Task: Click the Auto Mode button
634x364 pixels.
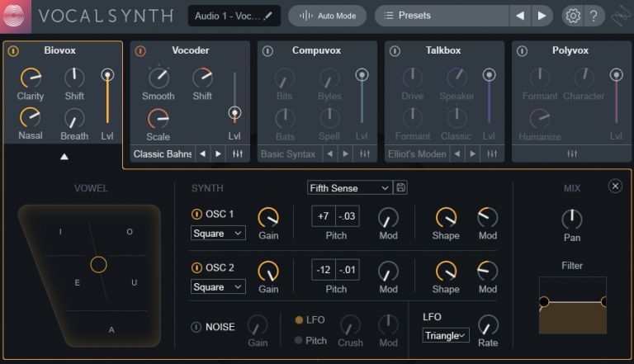Action: (328, 16)
